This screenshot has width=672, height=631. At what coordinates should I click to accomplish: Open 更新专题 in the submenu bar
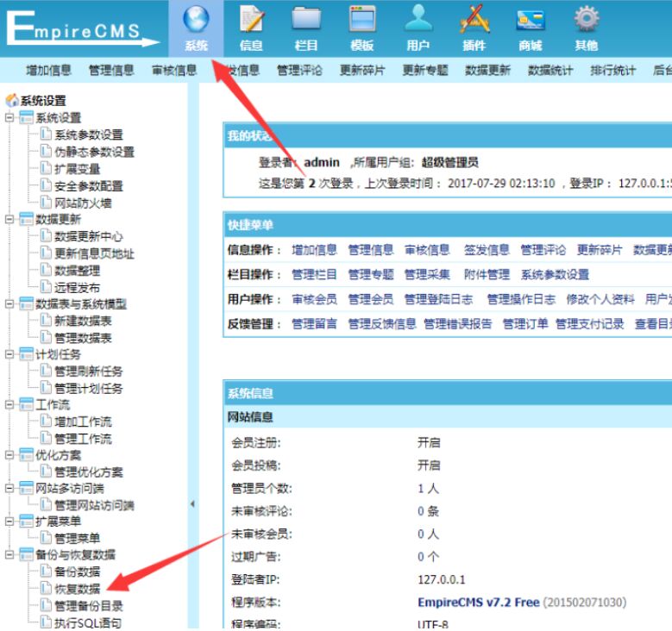coord(425,70)
